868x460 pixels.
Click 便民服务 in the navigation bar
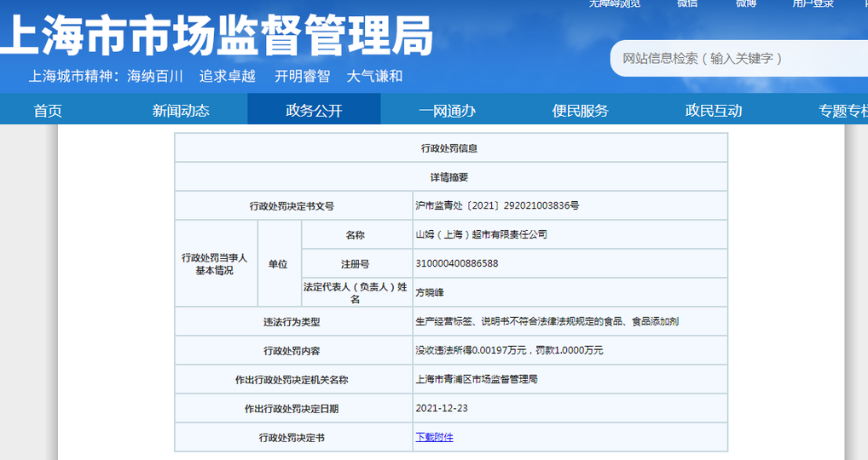[x=580, y=110]
